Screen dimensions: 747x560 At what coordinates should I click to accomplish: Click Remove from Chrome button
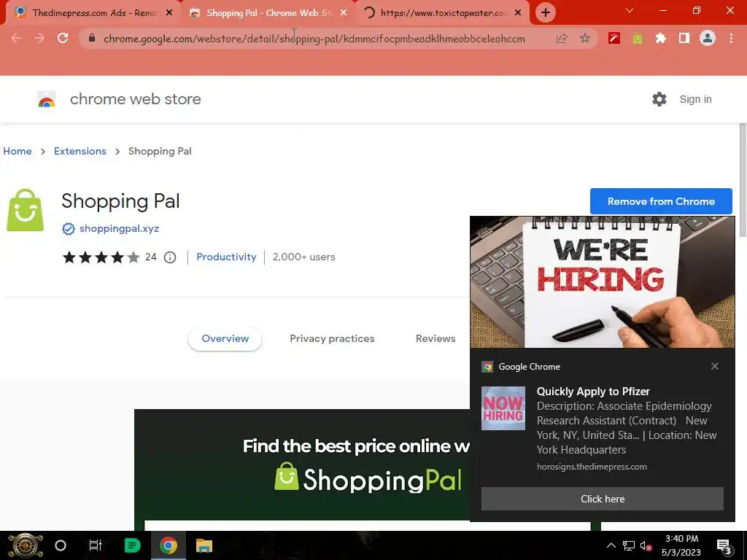click(661, 201)
